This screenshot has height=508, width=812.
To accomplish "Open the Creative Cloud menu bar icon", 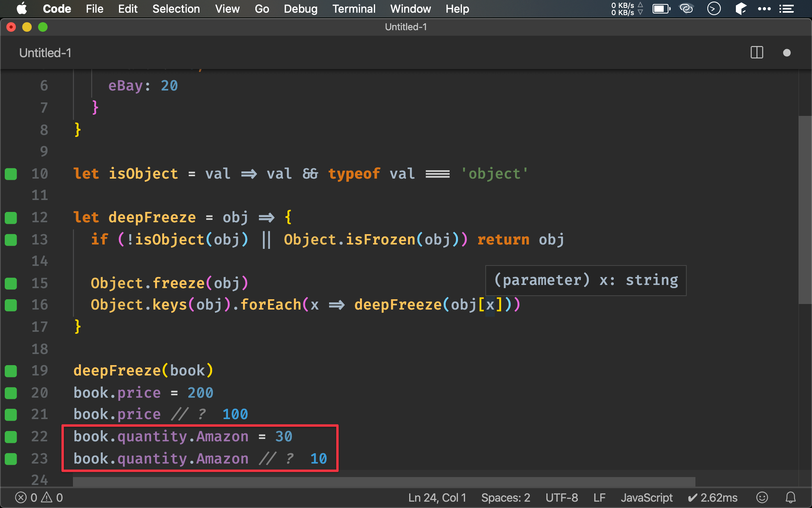I will coord(686,8).
